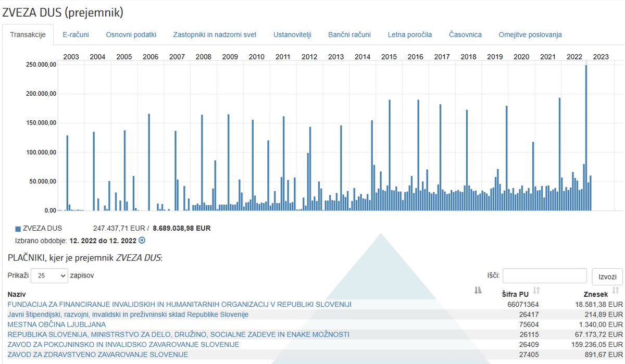
Task: Select the tallest December 2022 chart bar
Action: point(586,137)
